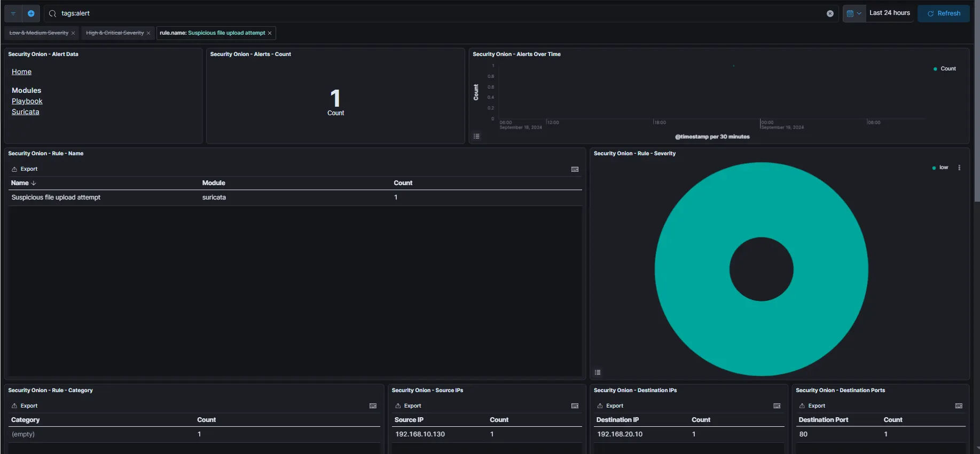Click the low severity color swatch
The image size is (980, 454).
click(x=934, y=168)
